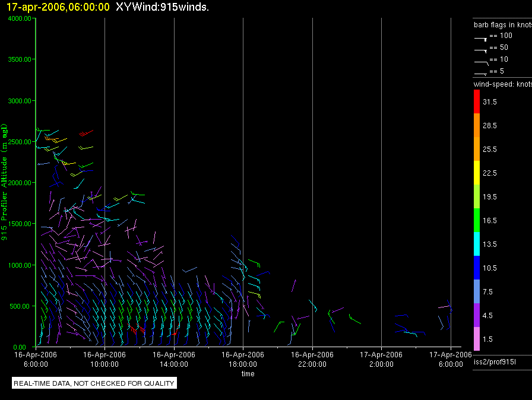The width and height of the screenshot is (532, 400).
Task: Click the 16-Apr-2006 14:00:00 time label
Action: pos(174,359)
